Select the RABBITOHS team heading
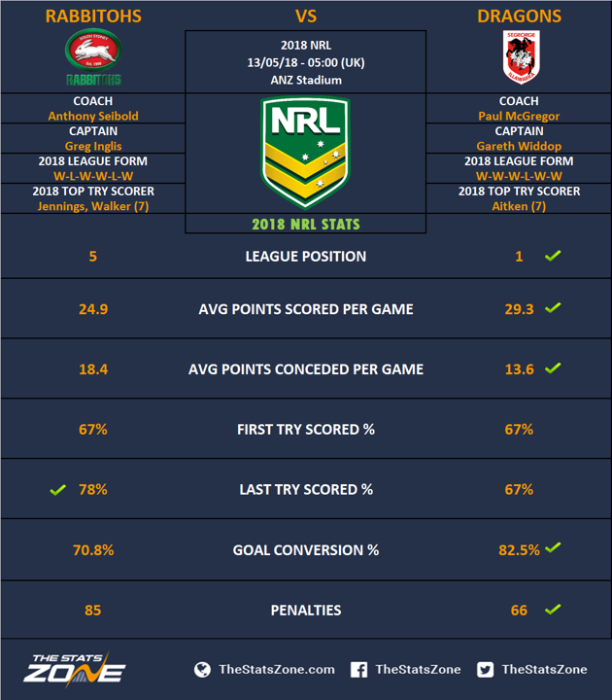 [x=93, y=17]
